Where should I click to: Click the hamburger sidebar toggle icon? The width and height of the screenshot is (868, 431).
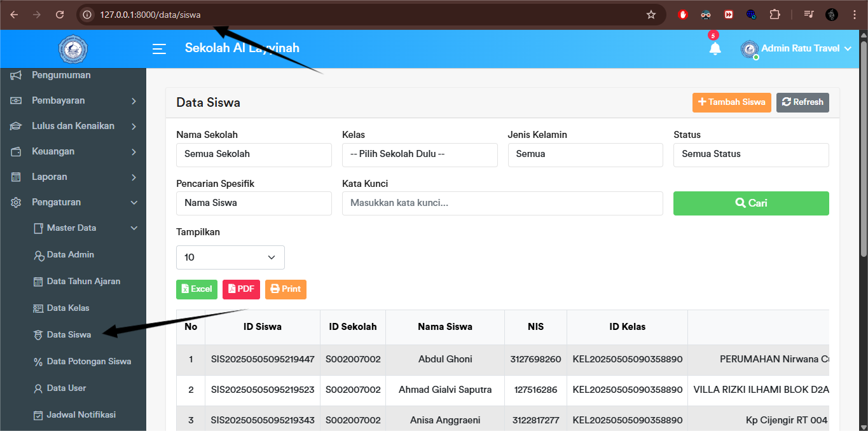pos(158,48)
